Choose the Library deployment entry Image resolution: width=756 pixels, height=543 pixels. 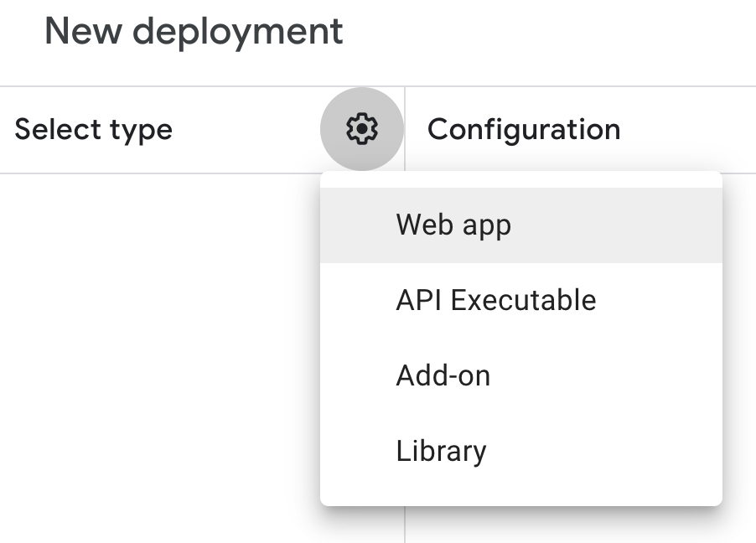coord(521,451)
